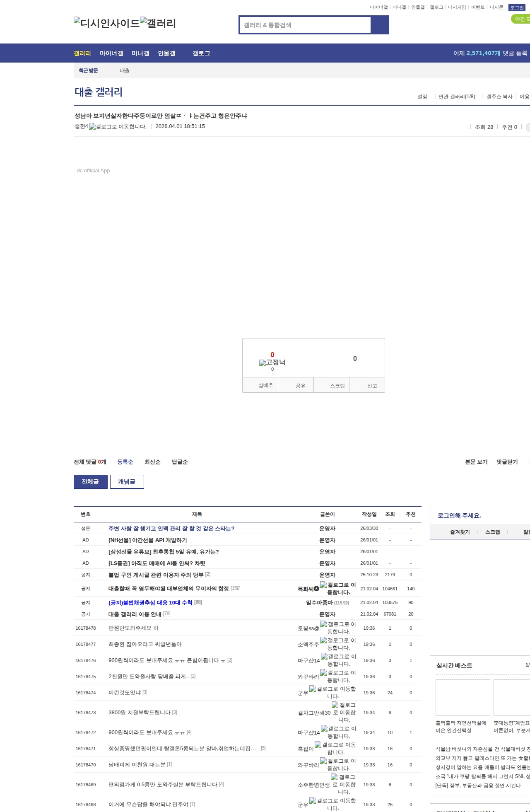Click the 고정닉 icon in recommend box
This screenshot has height=812, width=530.
tap(272, 362)
